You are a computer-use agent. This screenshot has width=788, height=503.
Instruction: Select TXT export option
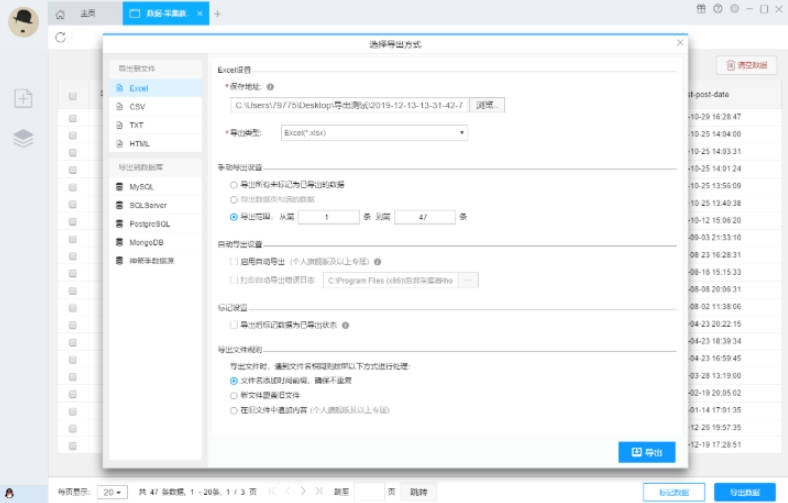click(x=136, y=125)
